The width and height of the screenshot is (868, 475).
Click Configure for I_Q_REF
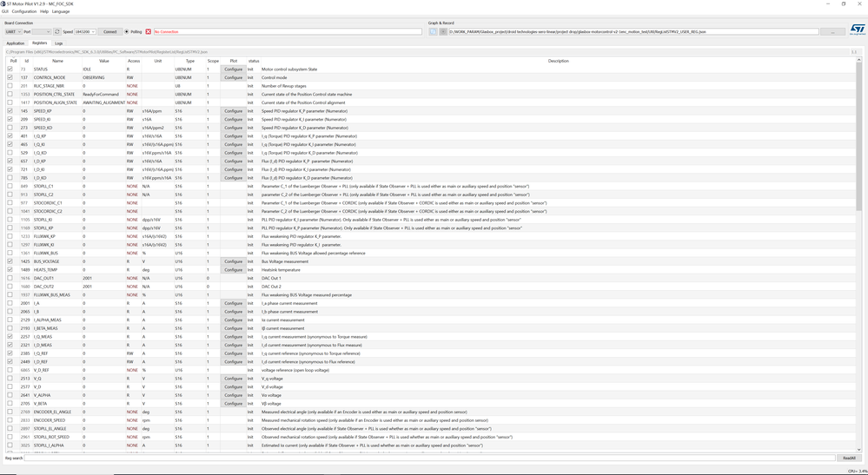(x=234, y=353)
